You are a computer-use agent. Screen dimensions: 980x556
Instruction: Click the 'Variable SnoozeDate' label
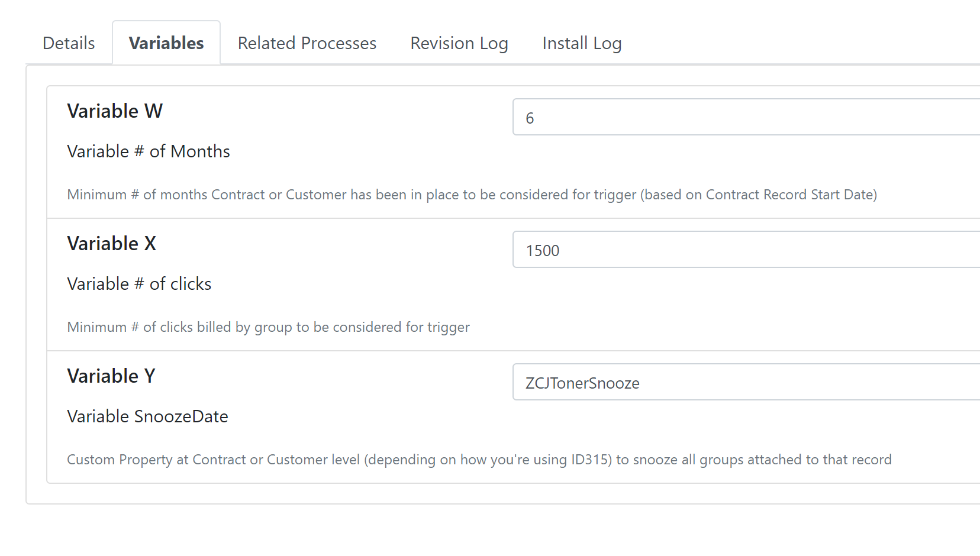click(147, 416)
